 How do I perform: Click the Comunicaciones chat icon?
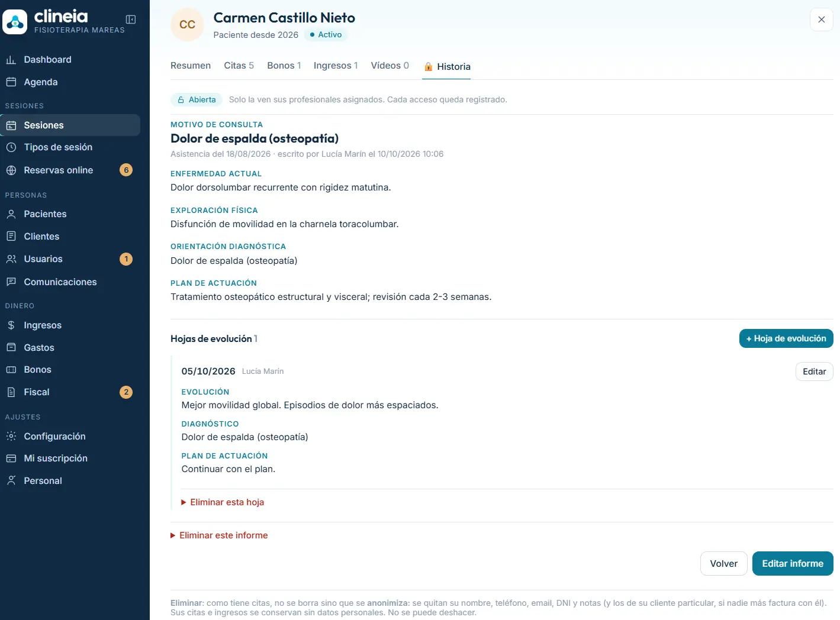(11, 282)
